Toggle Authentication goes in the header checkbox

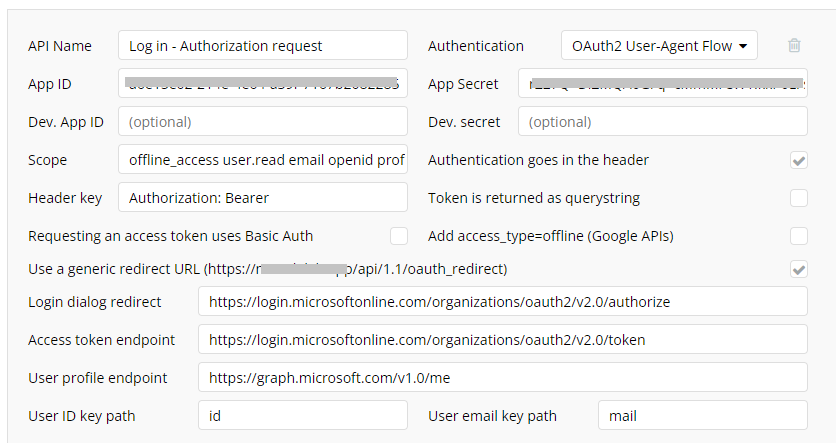tap(799, 160)
